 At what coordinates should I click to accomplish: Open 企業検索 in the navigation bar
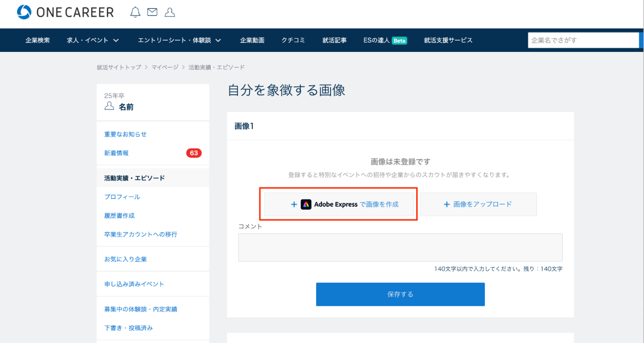tap(38, 40)
